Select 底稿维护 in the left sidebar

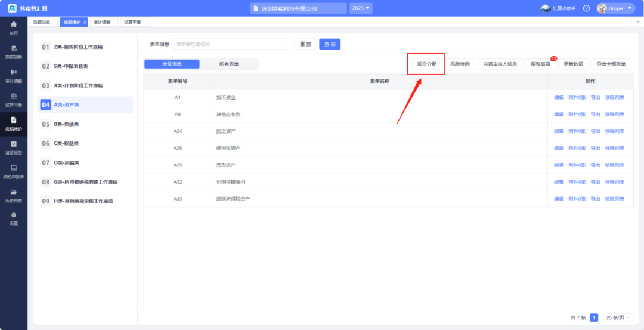point(14,124)
